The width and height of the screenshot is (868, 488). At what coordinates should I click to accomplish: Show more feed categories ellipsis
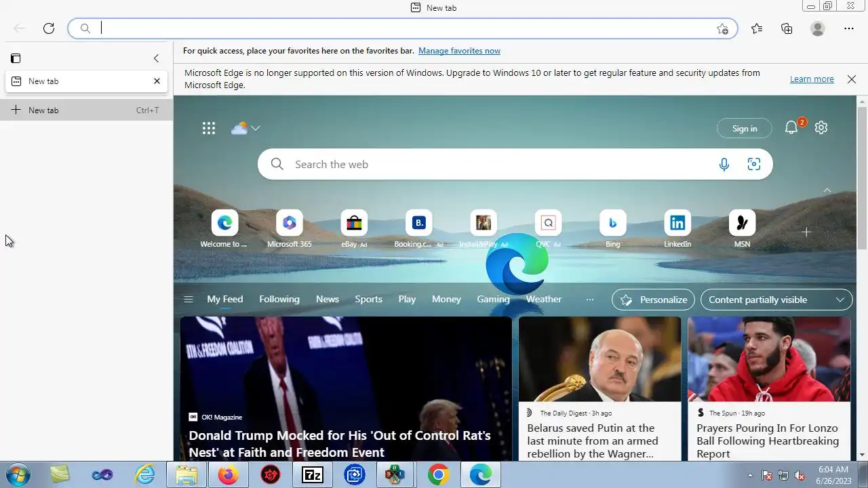coord(590,300)
